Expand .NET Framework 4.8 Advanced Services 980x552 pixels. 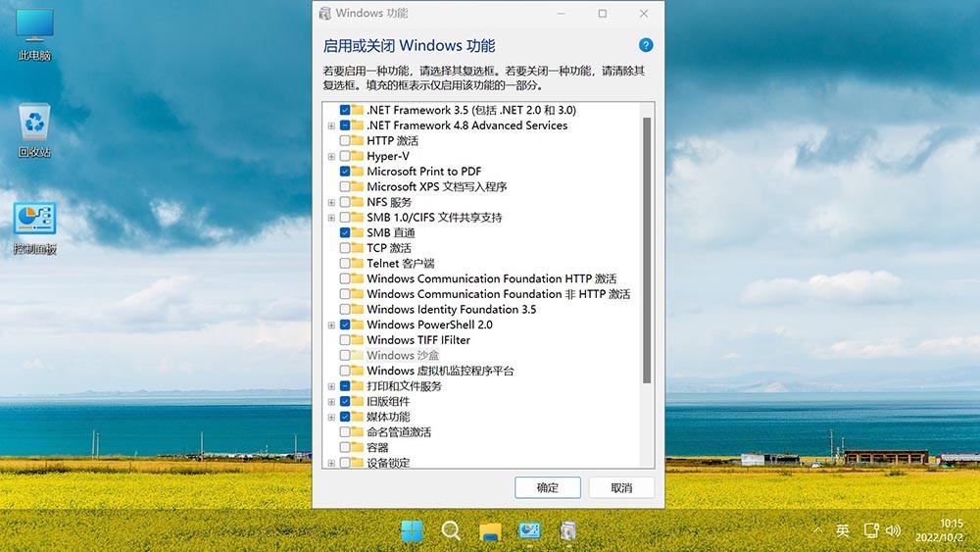[331, 125]
